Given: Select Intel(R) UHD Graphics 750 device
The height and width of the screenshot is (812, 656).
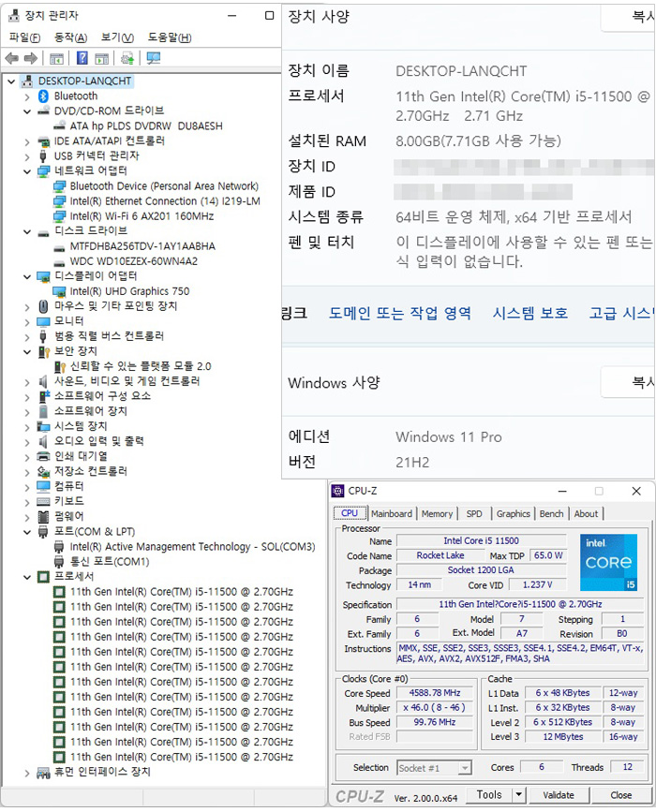Looking at the screenshot, I should (129, 291).
